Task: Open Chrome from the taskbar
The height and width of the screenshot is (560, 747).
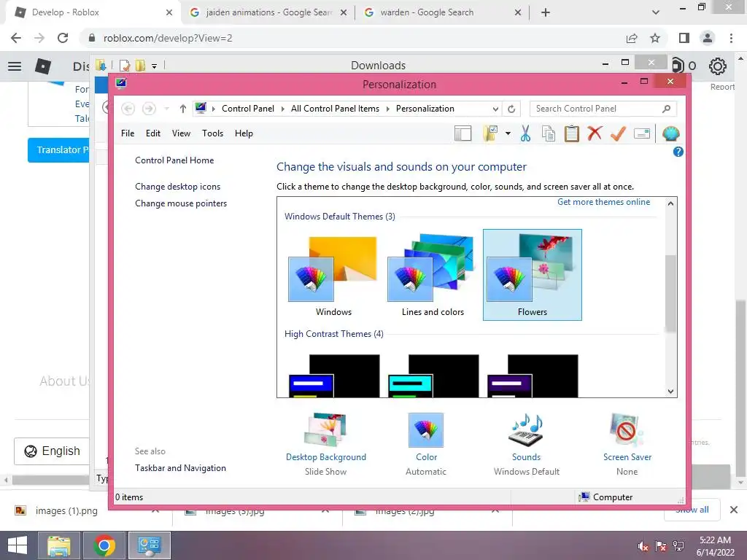Action: pyautogui.click(x=104, y=545)
